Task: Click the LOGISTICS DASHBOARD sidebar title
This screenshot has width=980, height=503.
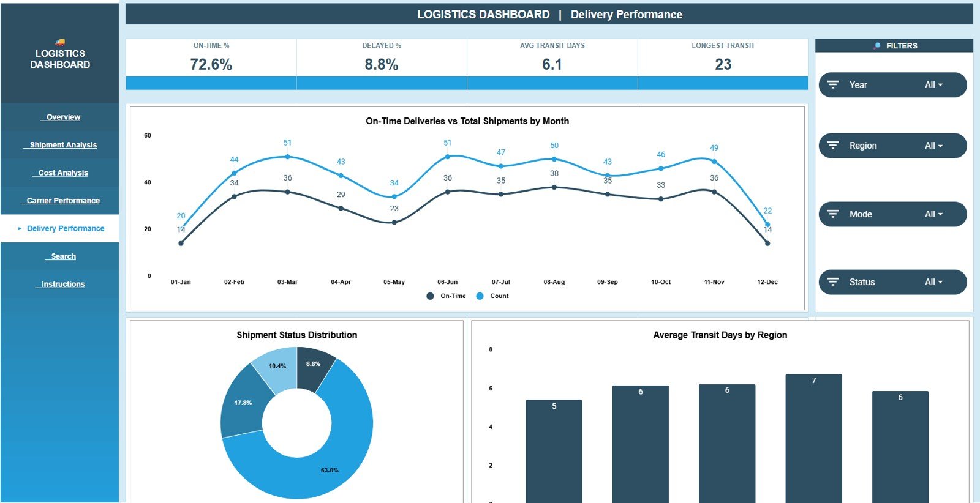Action: point(60,59)
